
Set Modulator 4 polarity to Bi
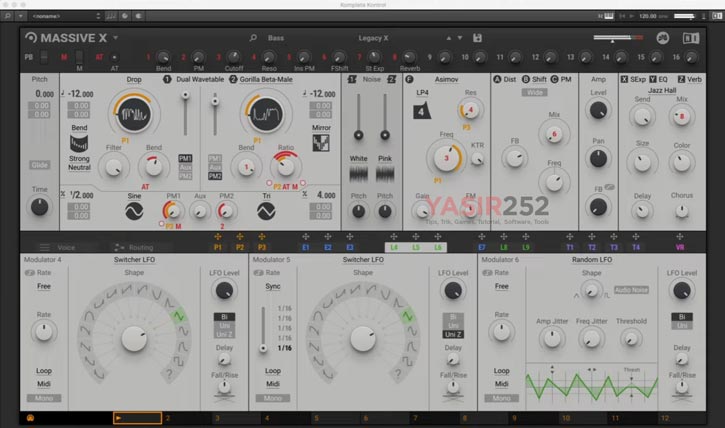pos(224,317)
